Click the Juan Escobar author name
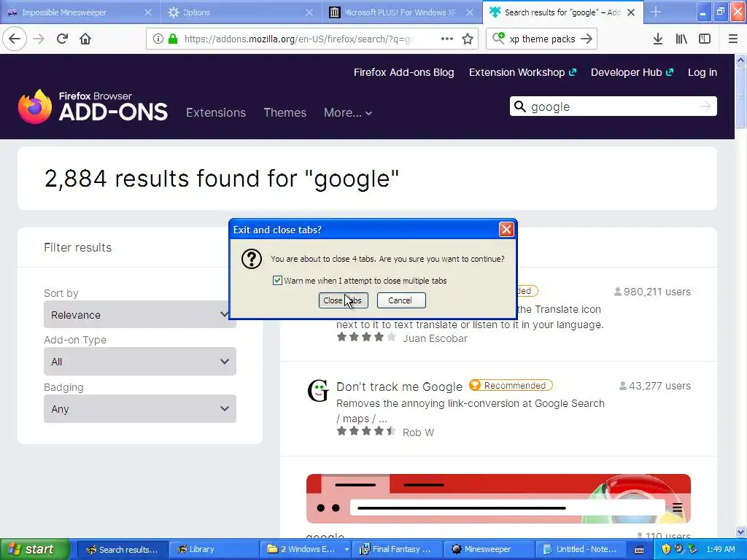 (435, 338)
